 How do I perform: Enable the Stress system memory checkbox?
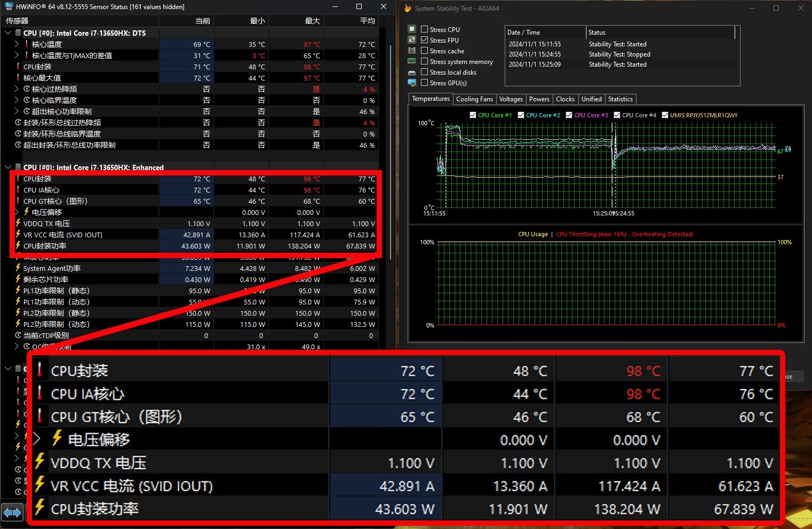(425, 61)
